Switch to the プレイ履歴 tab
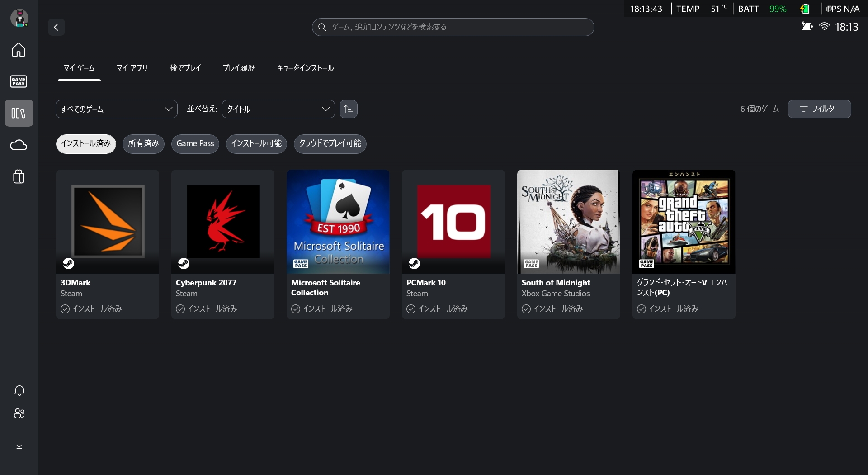 tap(239, 68)
